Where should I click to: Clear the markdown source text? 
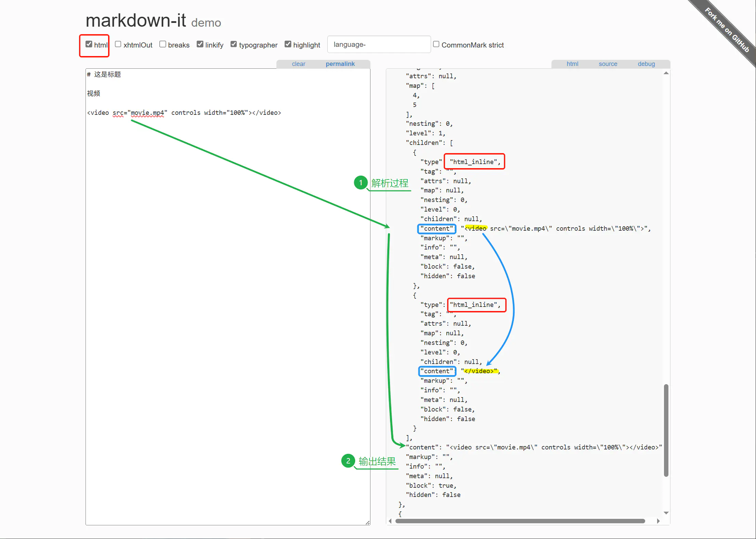(x=298, y=64)
